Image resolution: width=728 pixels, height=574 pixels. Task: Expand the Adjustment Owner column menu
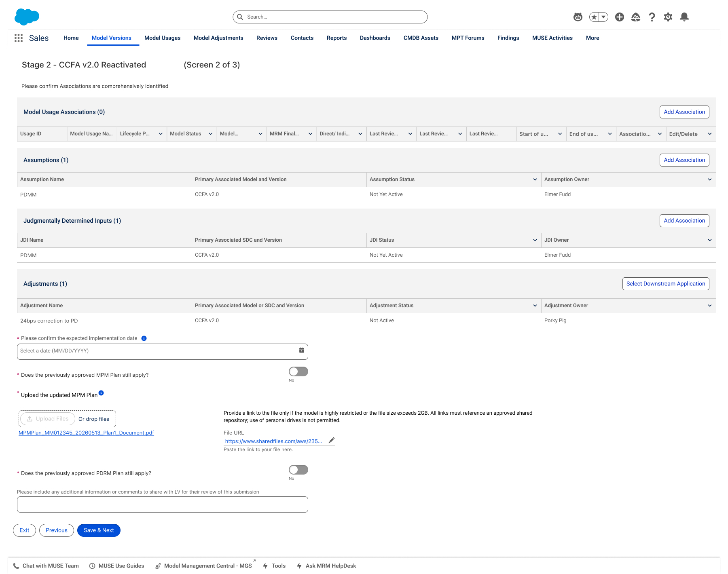click(x=710, y=306)
